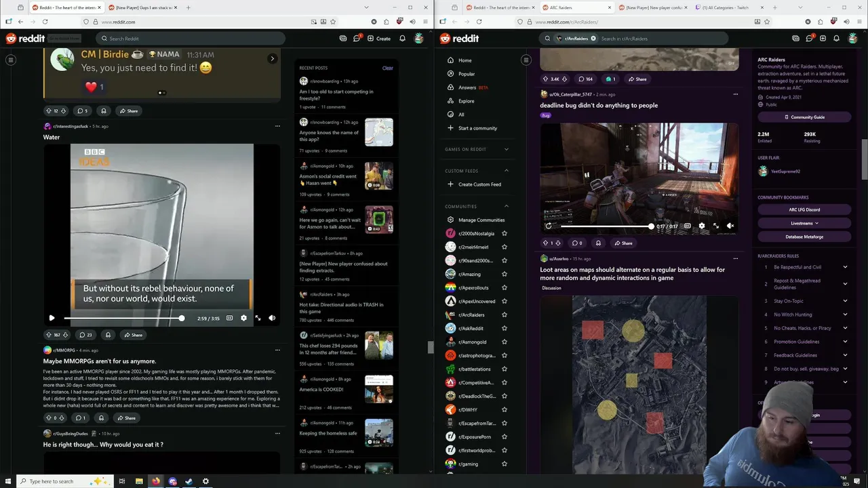The width and height of the screenshot is (868, 488).
Task: Star r/ArcRaiders as favorite in sidebar
Action: tap(504, 314)
